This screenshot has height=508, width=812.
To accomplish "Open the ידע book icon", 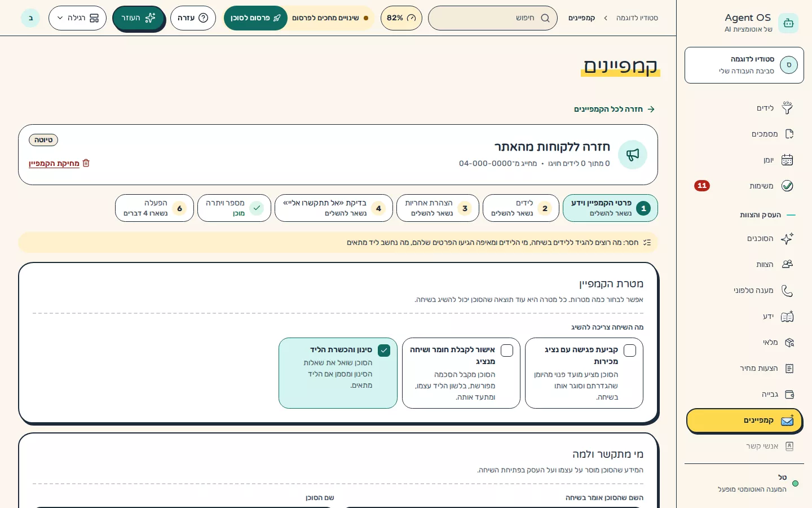I will coord(787,316).
